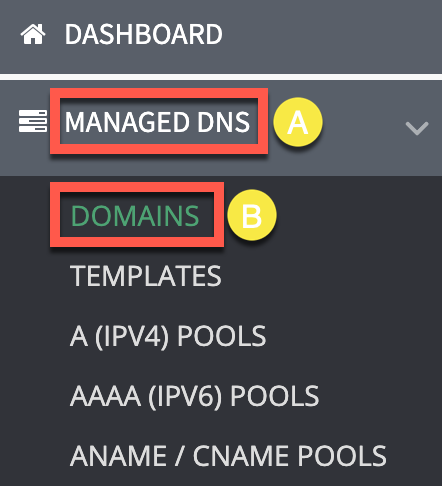Open the Dashboard menu item
This screenshot has height=486, width=442.
click(x=143, y=34)
